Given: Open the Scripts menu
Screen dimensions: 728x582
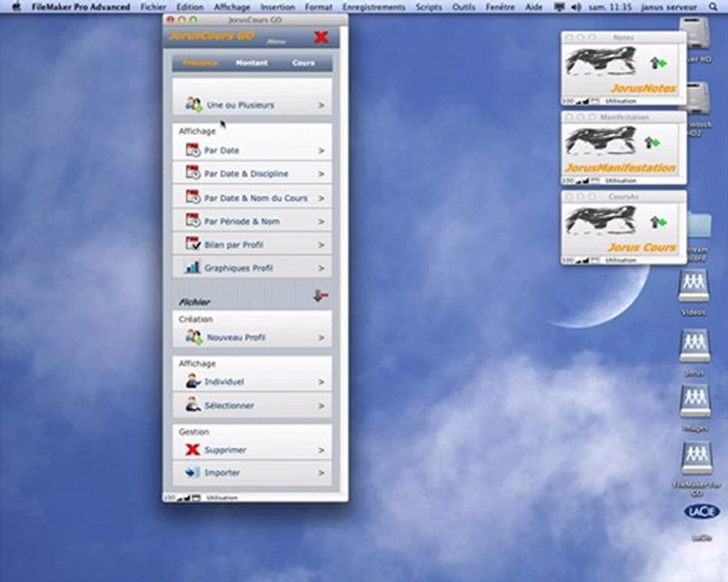Looking at the screenshot, I should pyautogui.click(x=429, y=7).
